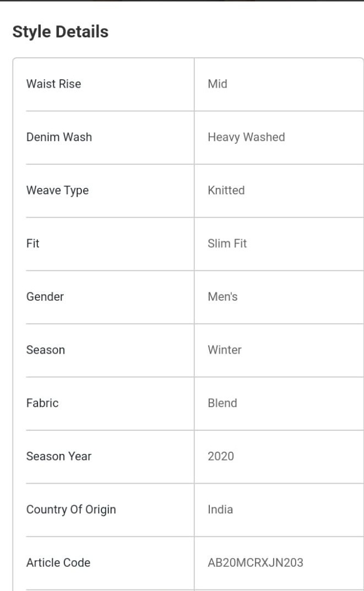Click the Knitted weave value
The width and height of the screenshot is (364, 591).
tap(226, 190)
